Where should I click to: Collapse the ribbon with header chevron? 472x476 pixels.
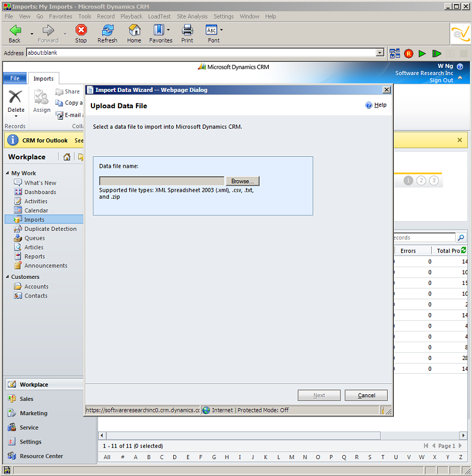pos(460,78)
